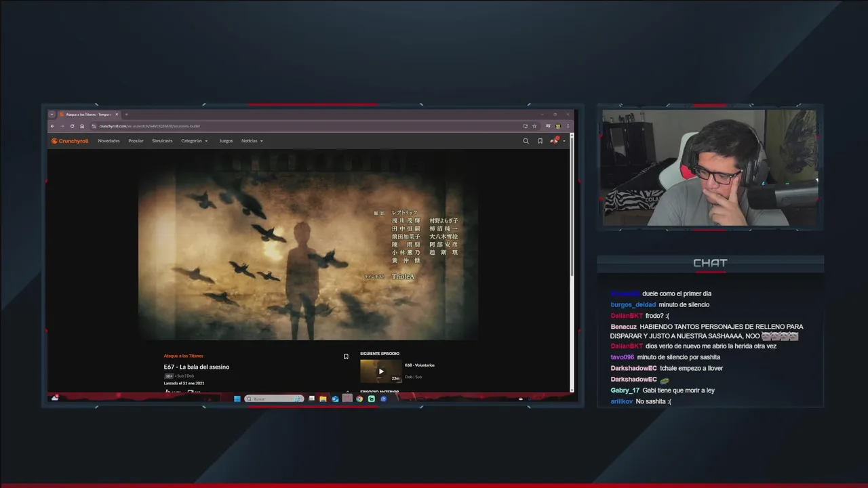Go forward in the browser

62,126
